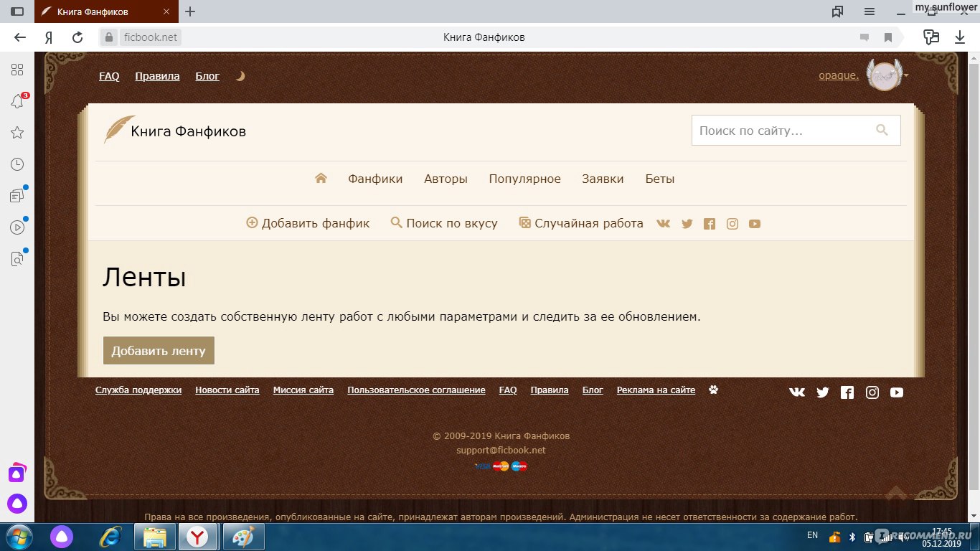The height and width of the screenshot is (551, 980).
Task: Open the browser tableau grid icon in sidebar
Action: 17,70
